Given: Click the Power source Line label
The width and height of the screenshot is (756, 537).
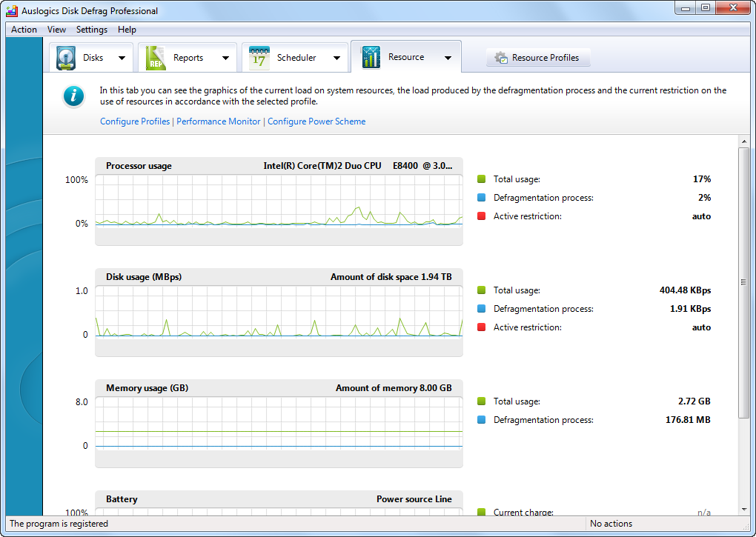Looking at the screenshot, I should pos(414,499).
